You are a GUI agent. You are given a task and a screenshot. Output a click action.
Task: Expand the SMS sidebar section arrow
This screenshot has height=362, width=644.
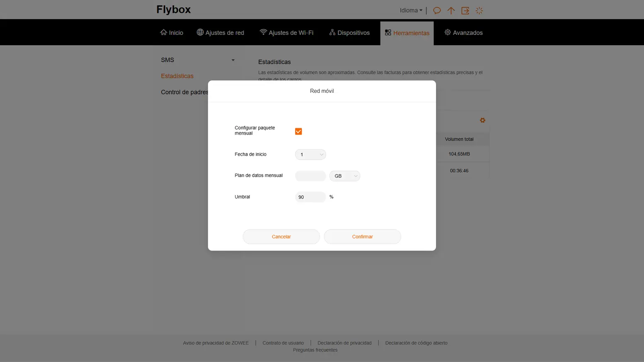click(233, 60)
